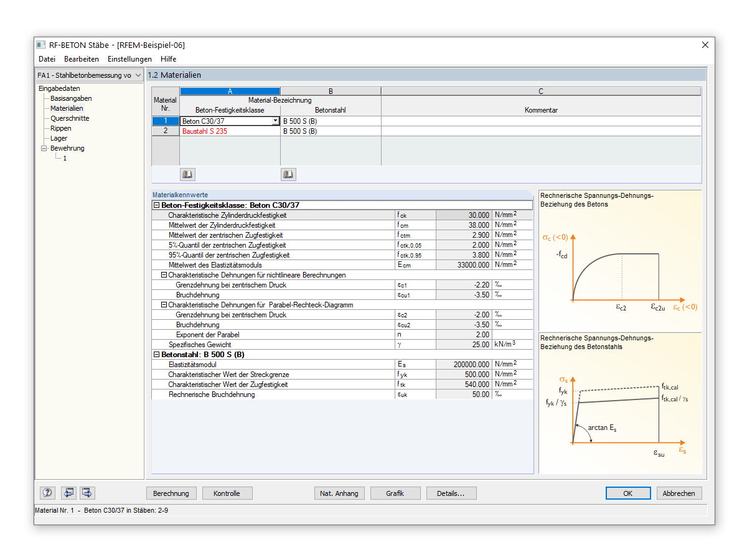The width and height of the screenshot is (747, 560).
Task: Click the status bar Material Nr. 1 text
Action: point(101,510)
